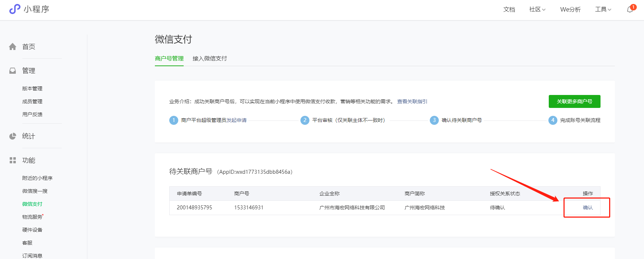Image resolution: width=644 pixels, height=259 pixels.
Task: Click the 关联更多商户号 green button
Action: coord(574,101)
